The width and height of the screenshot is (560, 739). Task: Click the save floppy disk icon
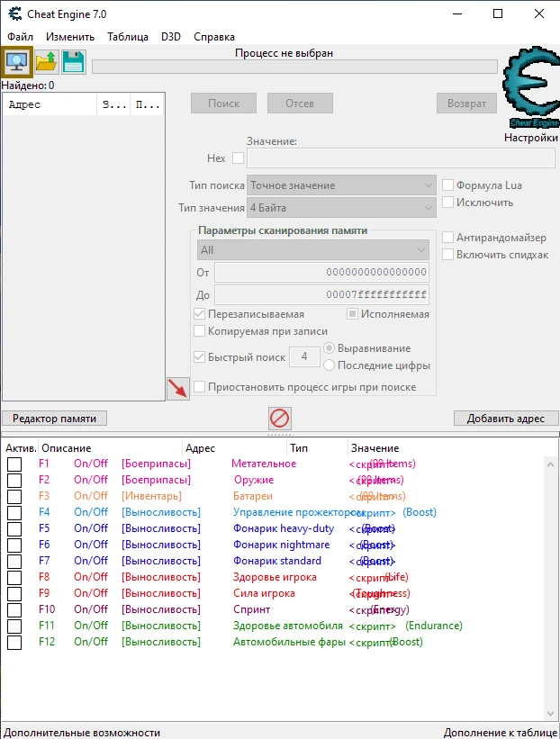click(x=74, y=62)
